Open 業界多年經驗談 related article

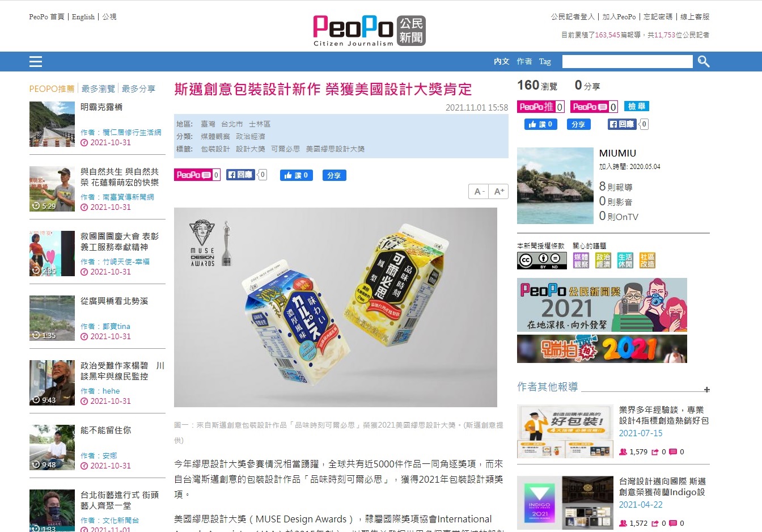[x=664, y=415]
